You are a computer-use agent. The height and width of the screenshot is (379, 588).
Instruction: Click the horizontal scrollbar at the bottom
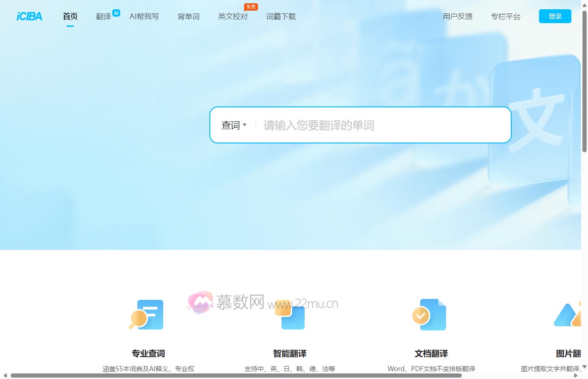[236, 375]
